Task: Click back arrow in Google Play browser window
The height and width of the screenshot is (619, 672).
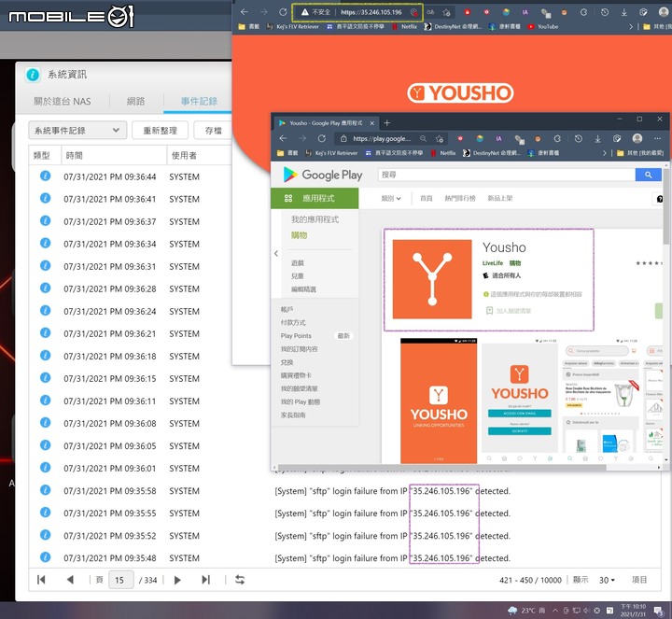Action: [283, 138]
